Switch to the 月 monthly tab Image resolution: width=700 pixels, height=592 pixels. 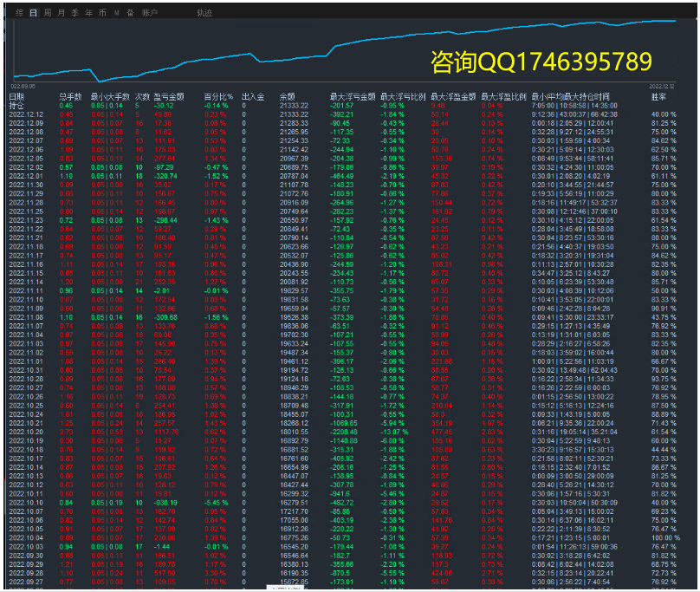click(61, 13)
